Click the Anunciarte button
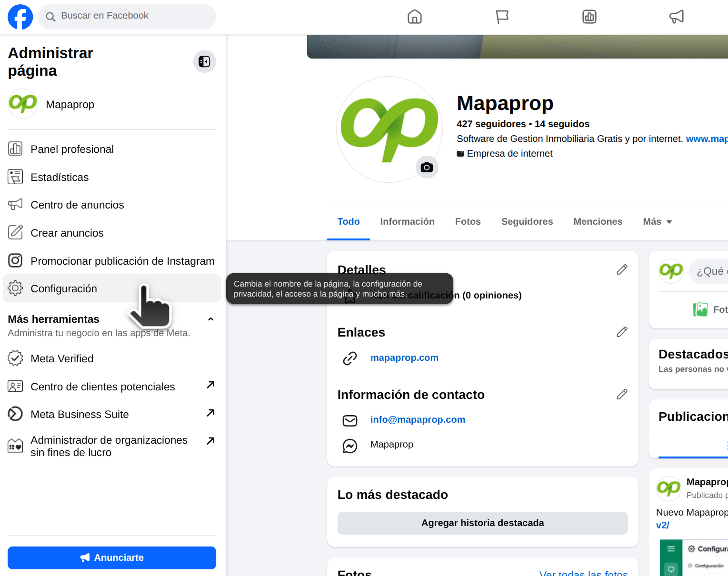 tap(112, 558)
